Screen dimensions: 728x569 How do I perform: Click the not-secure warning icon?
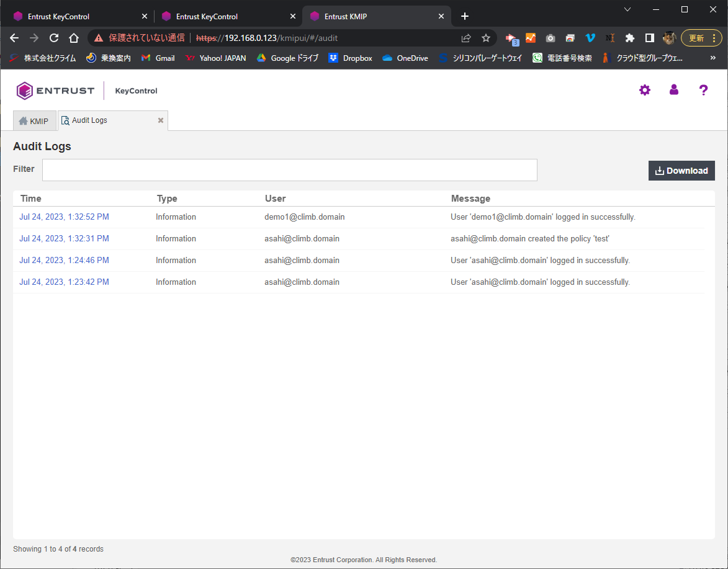[x=99, y=38]
